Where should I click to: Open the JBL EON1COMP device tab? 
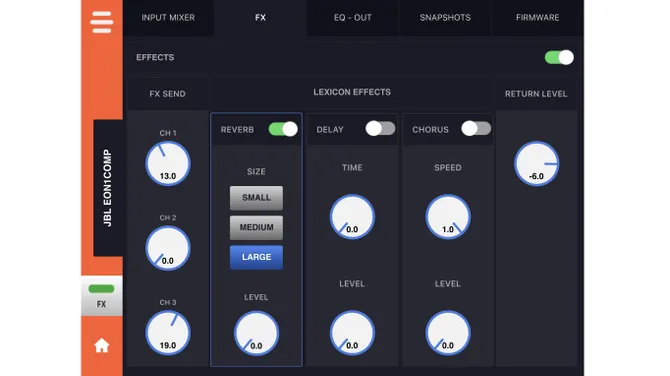click(x=108, y=188)
